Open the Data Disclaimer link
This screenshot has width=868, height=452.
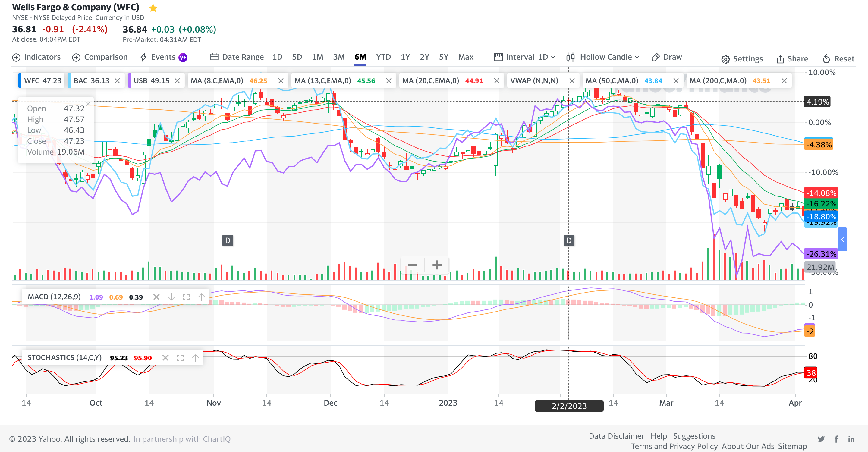point(616,436)
